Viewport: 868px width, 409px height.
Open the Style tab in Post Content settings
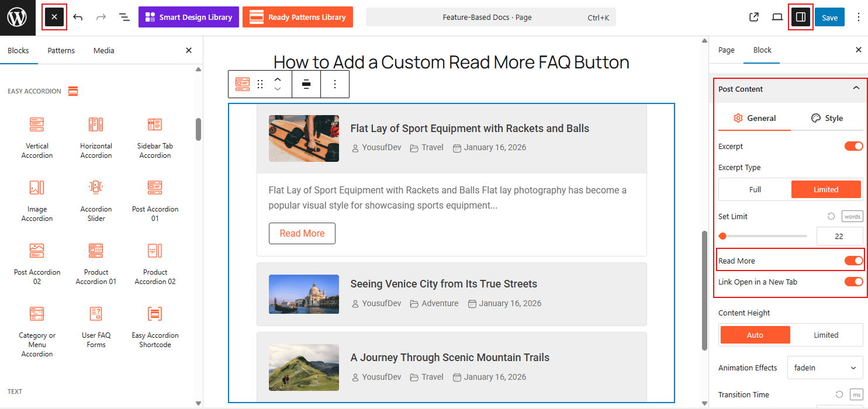point(828,117)
